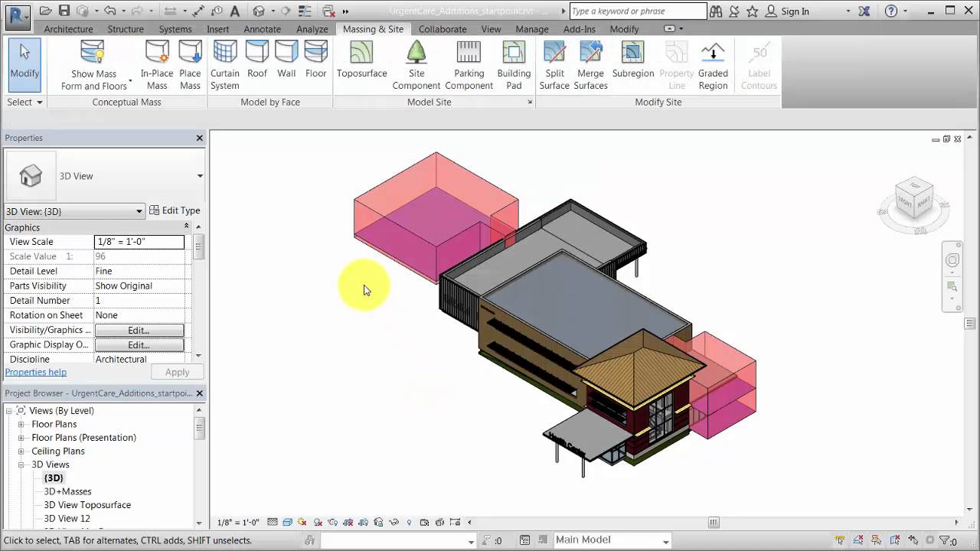Expand the Floor Plans tree node
980x551 pixels.
pyautogui.click(x=20, y=423)
